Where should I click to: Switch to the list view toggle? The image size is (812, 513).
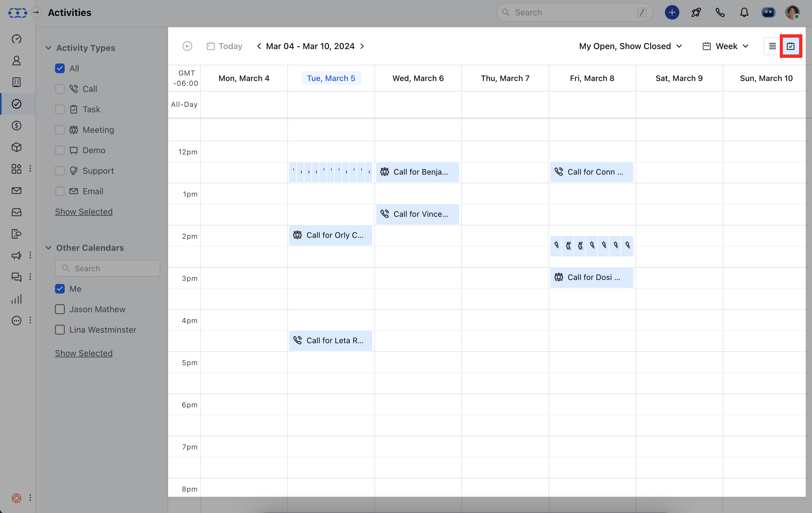pos(772,46)
